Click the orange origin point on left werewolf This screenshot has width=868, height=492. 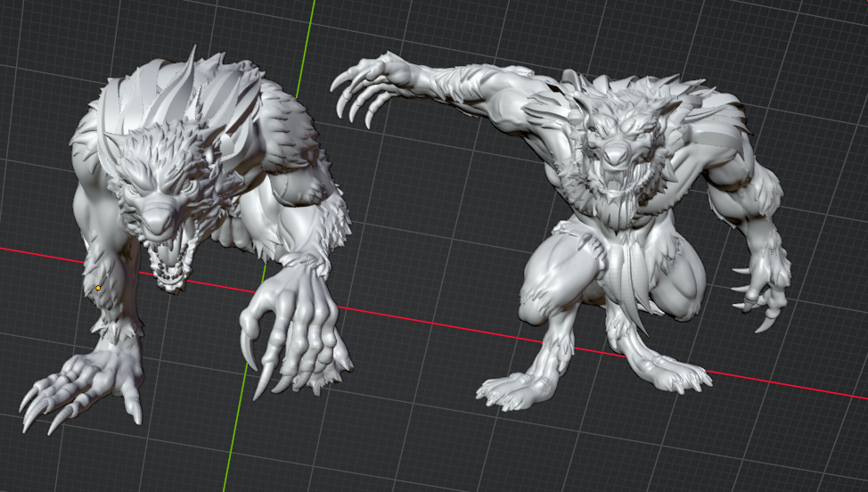click(98, 288)
